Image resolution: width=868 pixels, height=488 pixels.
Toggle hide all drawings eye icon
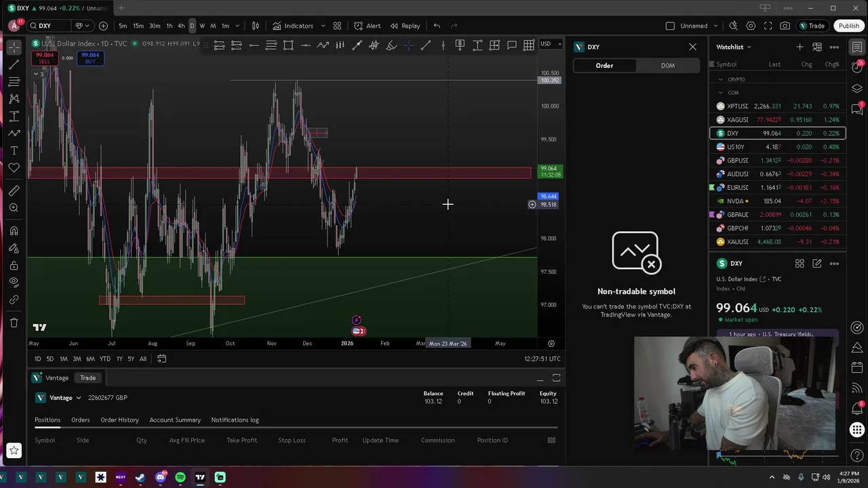coord(14,282)
